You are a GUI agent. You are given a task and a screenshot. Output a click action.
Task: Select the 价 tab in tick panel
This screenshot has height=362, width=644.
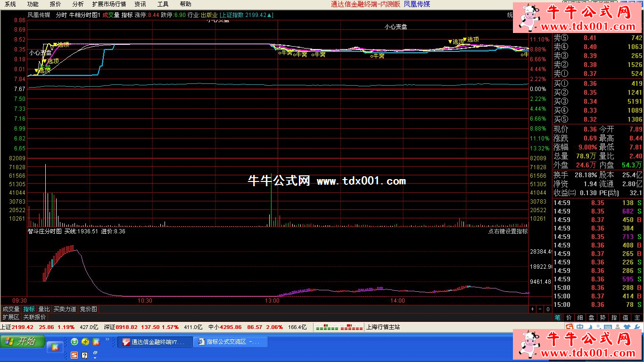569,318
